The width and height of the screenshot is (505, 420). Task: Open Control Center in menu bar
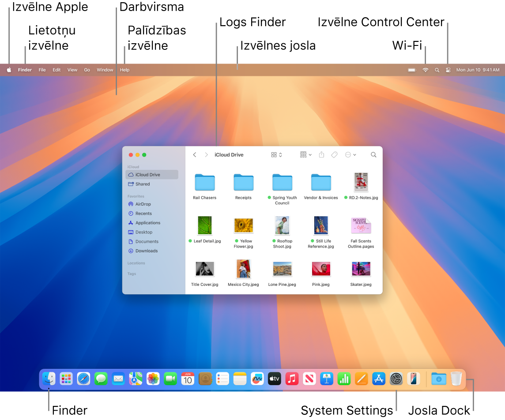[x=448, y=70]
